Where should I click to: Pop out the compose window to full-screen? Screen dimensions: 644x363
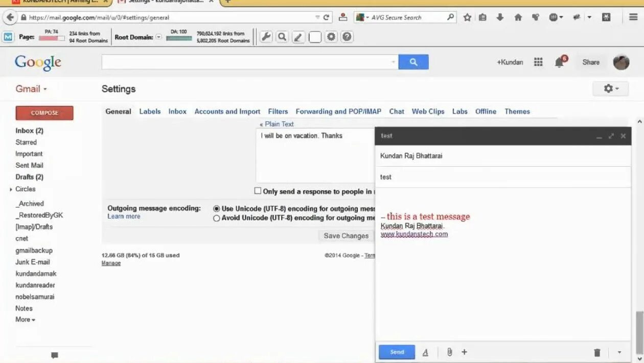point(611,136)
